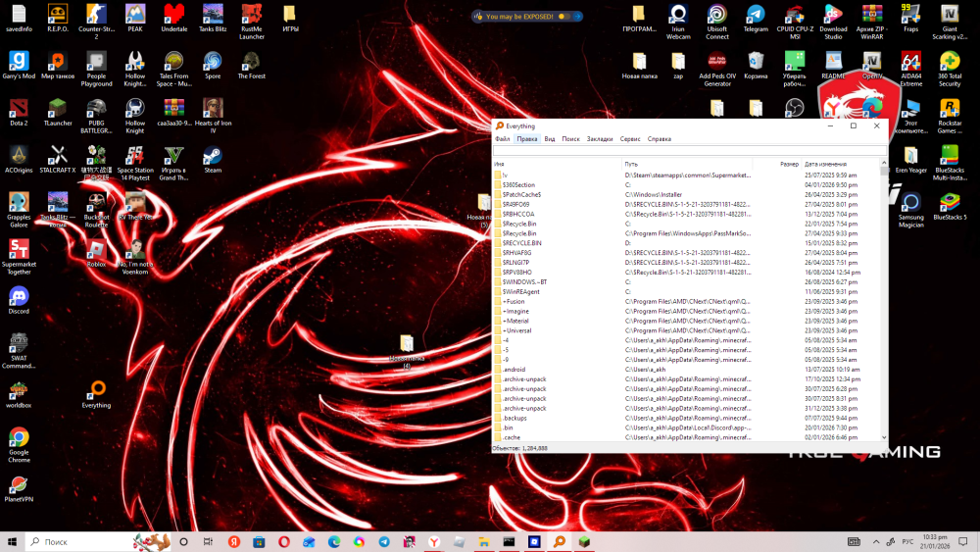The height and width of the screenshot is (552, 980).
Task: Open the Справка menu in Everything
Action: point(659,139)
